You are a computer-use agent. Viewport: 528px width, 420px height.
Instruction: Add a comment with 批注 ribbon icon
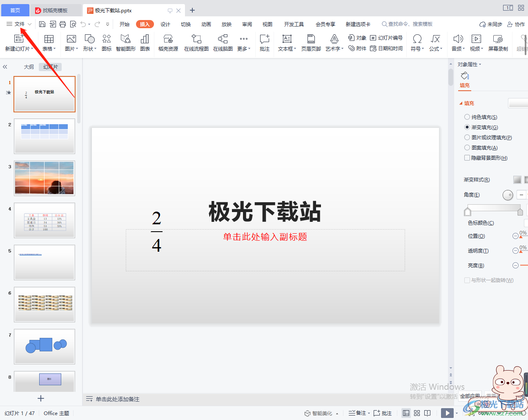[x=265, y=43]
